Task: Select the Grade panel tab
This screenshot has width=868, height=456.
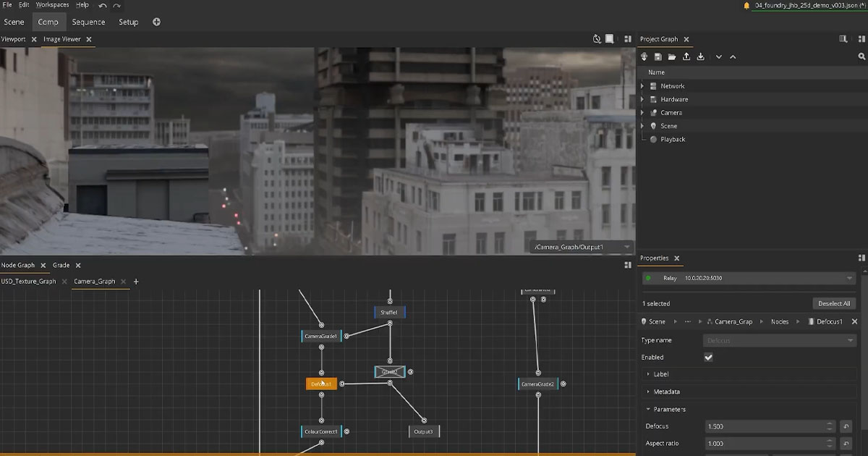Action: coord(61,266)
